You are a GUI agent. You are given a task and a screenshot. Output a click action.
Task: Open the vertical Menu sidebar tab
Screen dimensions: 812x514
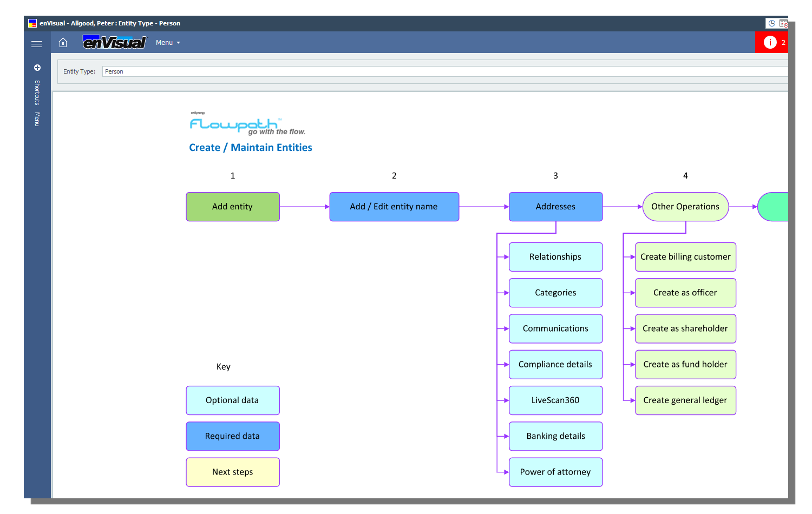[x=37, y=119]
